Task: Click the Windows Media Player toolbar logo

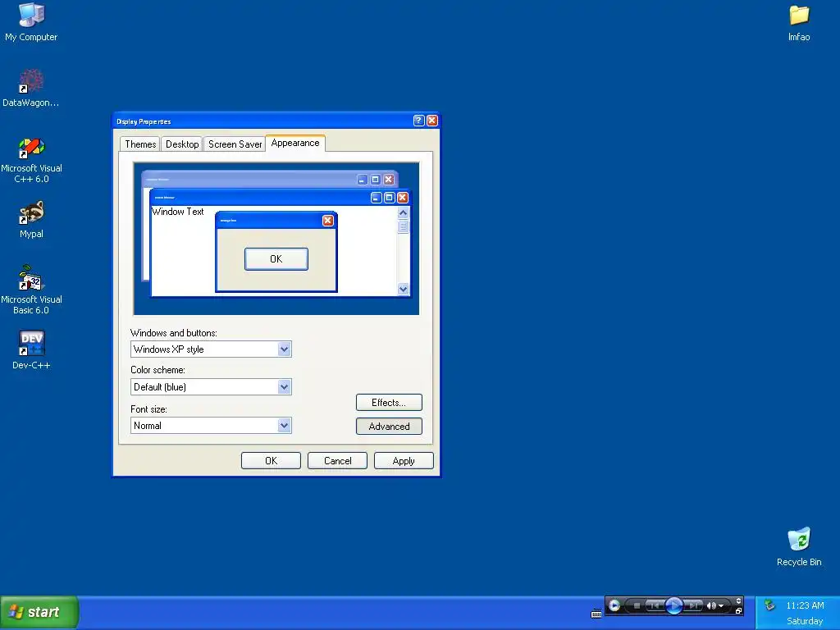Action: click(614, 605)
